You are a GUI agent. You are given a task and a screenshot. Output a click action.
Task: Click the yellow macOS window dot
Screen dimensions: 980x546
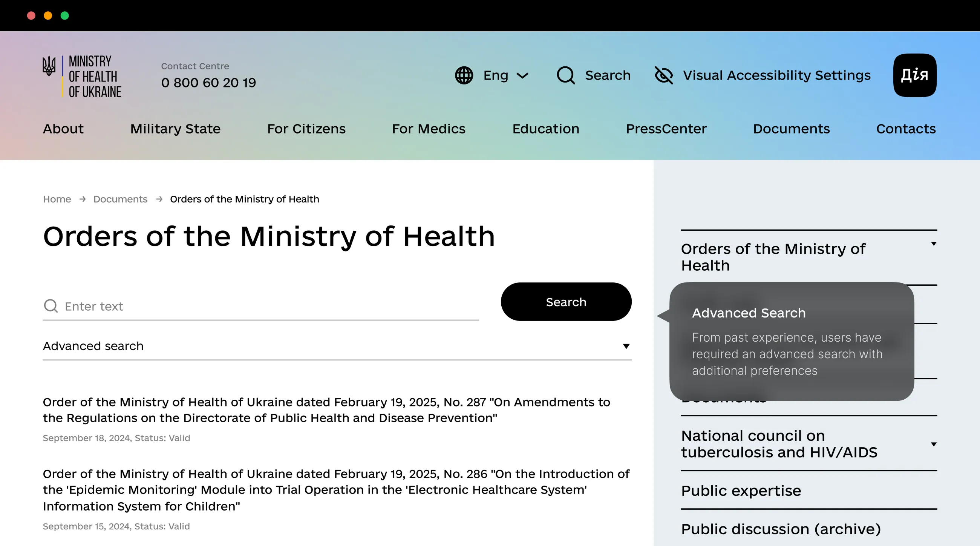[48, 15]
